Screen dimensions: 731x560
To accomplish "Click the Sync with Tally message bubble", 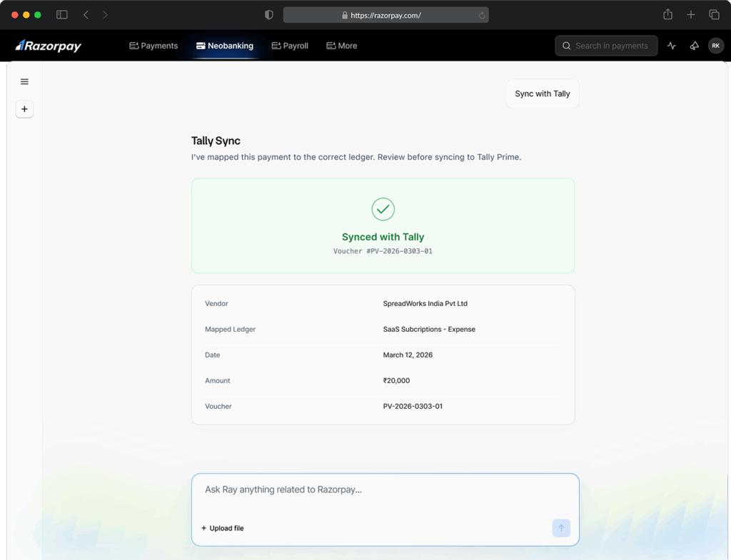I will pos(543,93).
